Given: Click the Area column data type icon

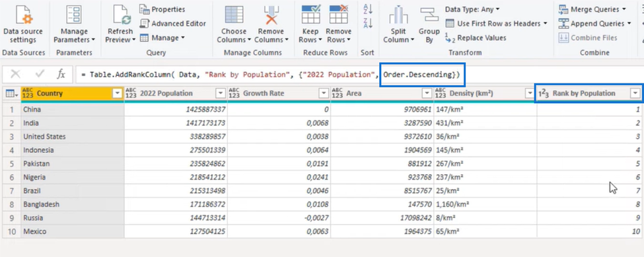Looking at the screenshot, I should pyautogui.click(x=338, y=94).
